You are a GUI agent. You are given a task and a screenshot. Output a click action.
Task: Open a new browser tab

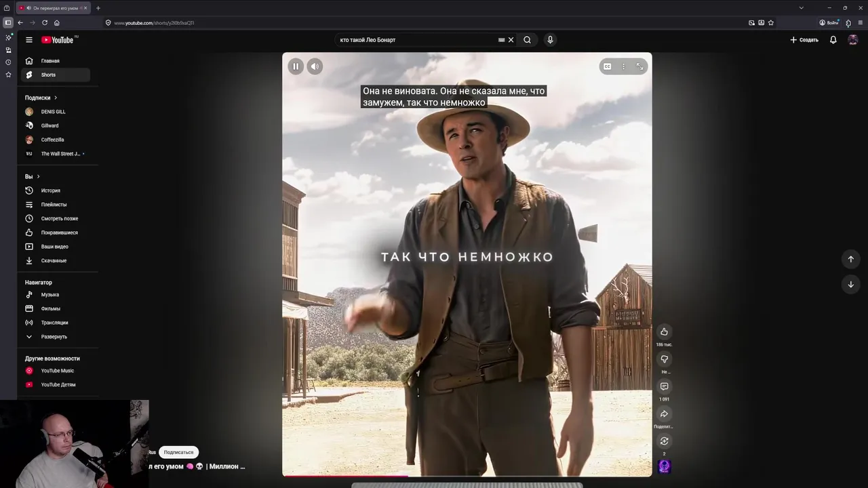click(98, 8)
